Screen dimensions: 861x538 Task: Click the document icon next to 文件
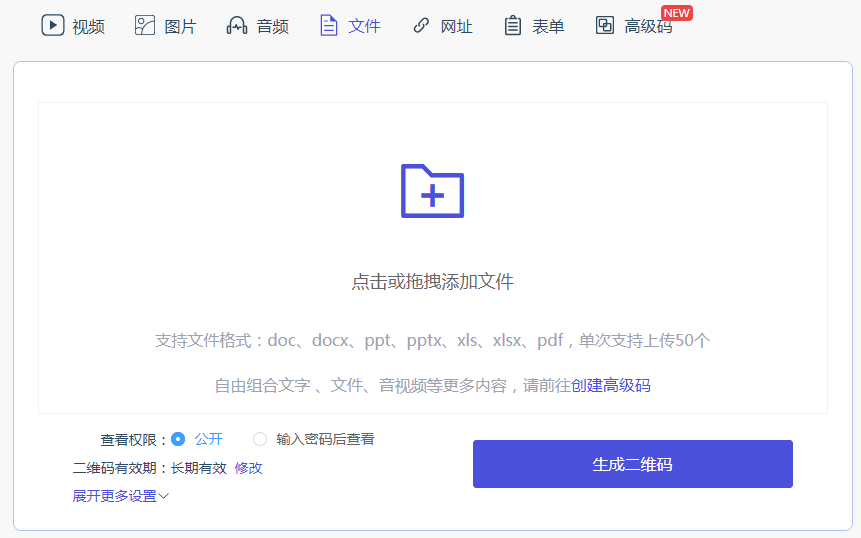pyautogui.click(x=328, y=25)
